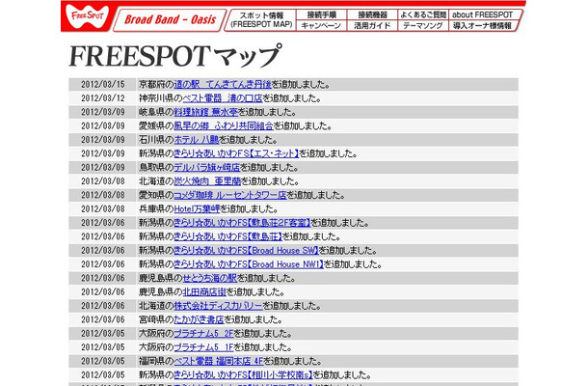Click the date in the 宮崎県 row
This screenshot has width=588, height=386.
[x=103, y=320]
